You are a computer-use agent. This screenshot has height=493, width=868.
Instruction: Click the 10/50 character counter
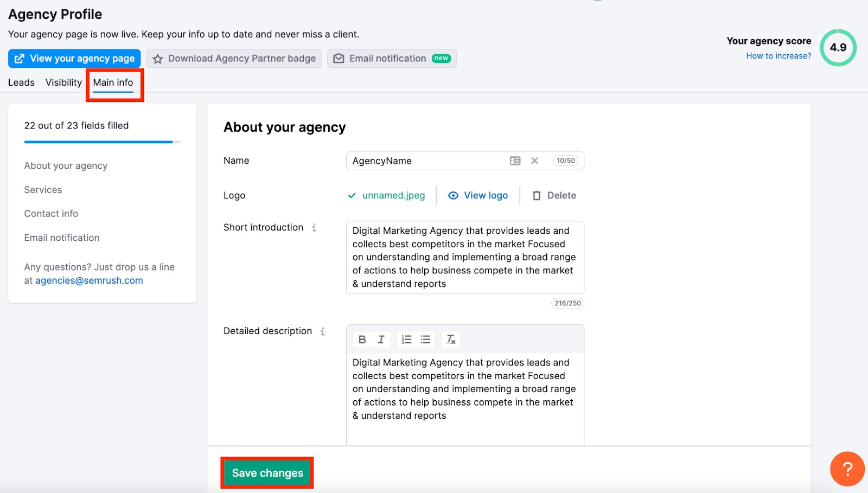(x=565, y=161)
